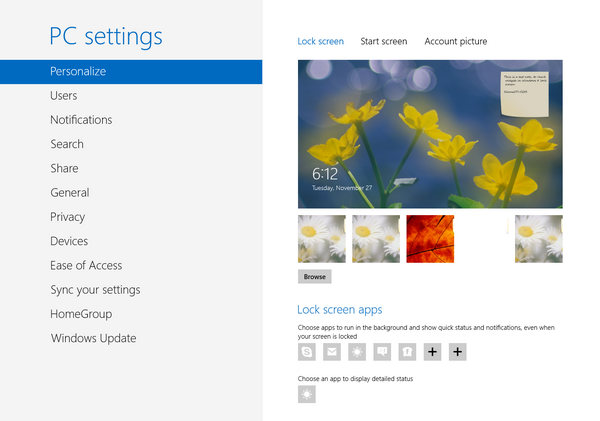
Task: Open Windows Update settings
Action: click(93, 338)
